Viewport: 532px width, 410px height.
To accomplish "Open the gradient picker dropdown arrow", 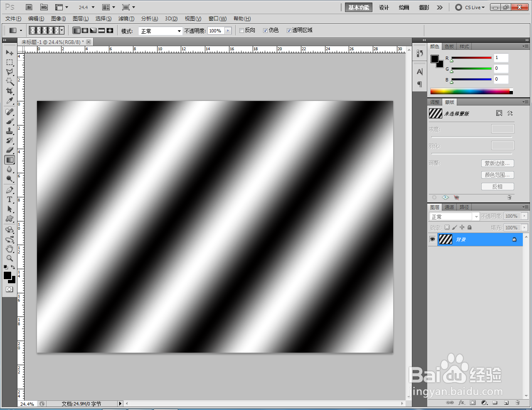I will pyautogui.click(x=62, y=30).
